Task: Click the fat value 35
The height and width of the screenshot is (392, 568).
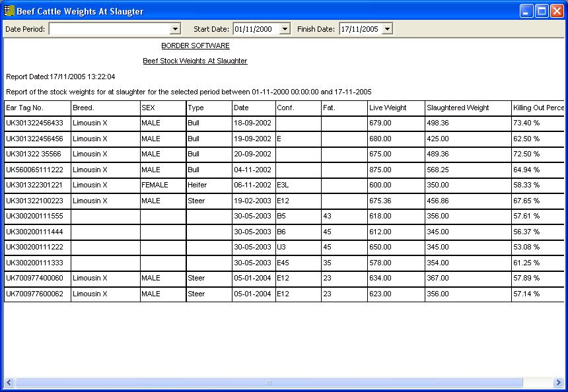Action: [327, 263]
